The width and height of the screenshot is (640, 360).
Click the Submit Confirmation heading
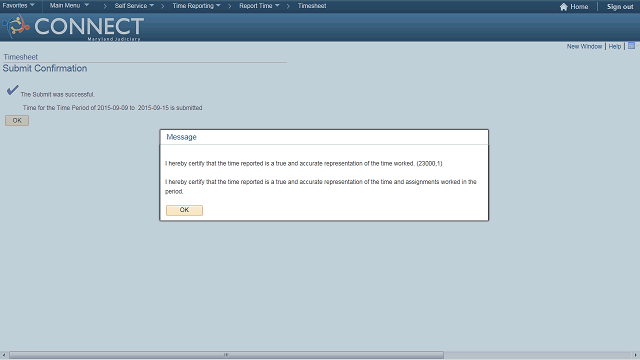click(x=45, y=69)
